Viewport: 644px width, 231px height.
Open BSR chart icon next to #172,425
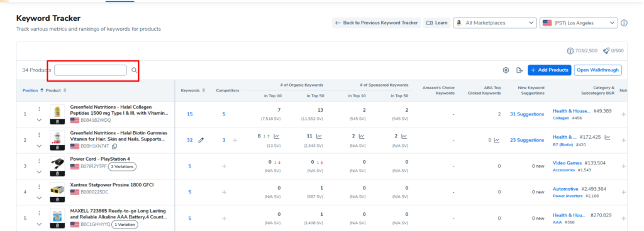608,137
